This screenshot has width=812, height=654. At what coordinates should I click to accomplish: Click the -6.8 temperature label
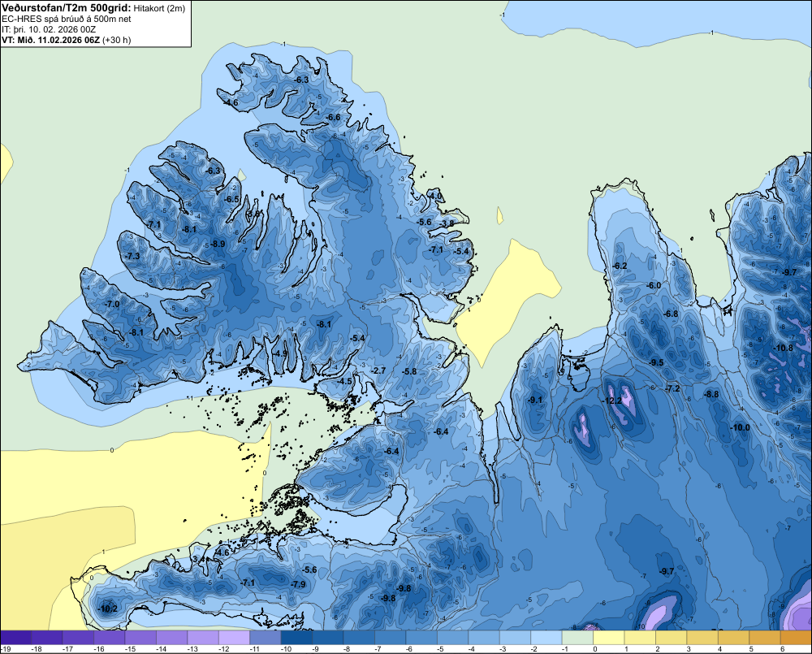(x=672, y=314)
